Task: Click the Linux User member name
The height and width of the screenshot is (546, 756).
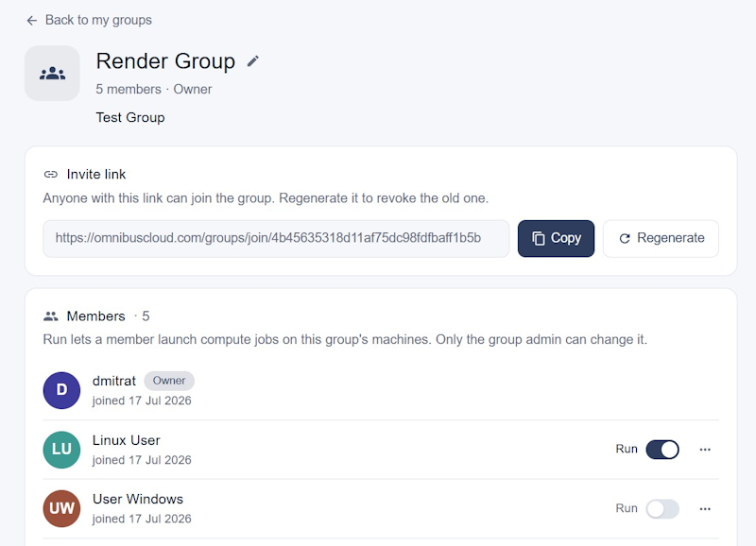Action: coord(127,440)
